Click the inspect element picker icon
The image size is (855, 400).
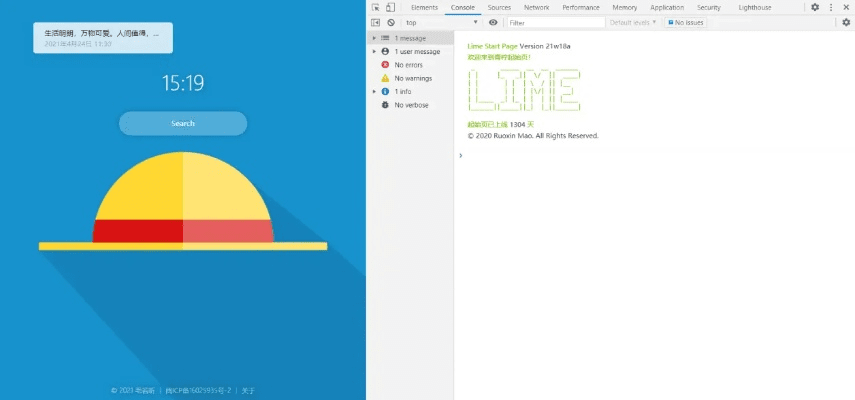point(376,7)
